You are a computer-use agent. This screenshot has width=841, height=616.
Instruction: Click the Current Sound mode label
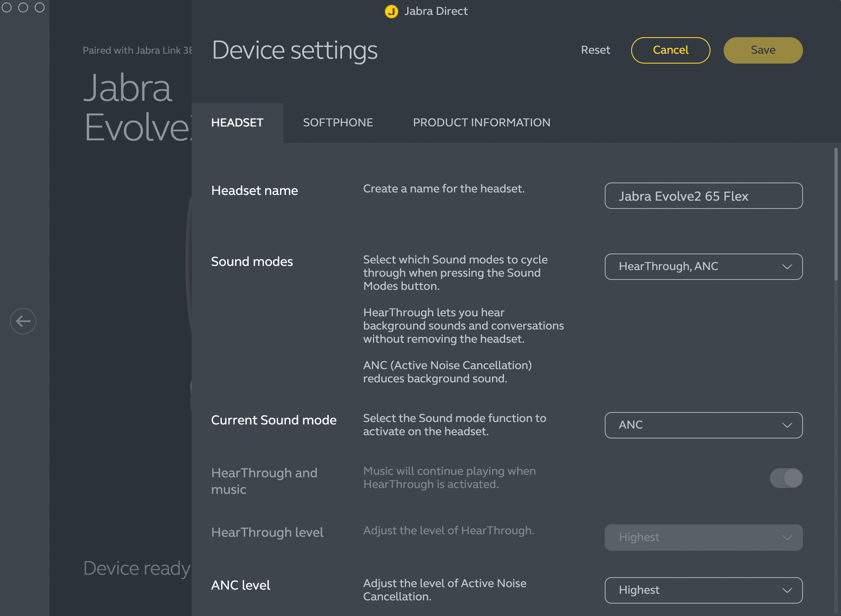[274, 420]
